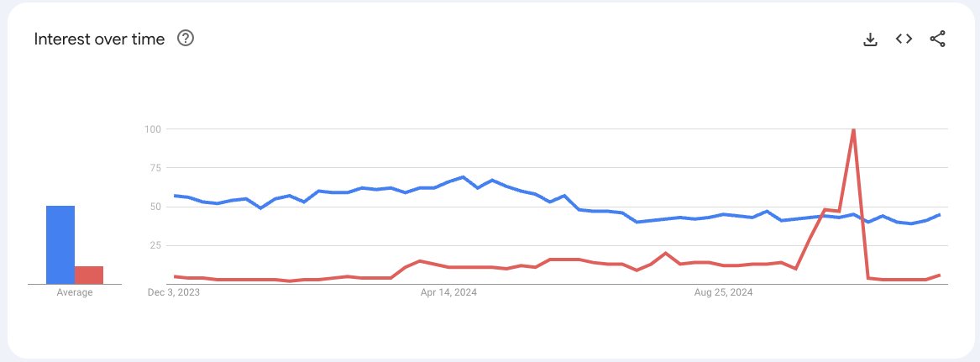
Task: Click the blue Average bar
Action: [60, 244]
